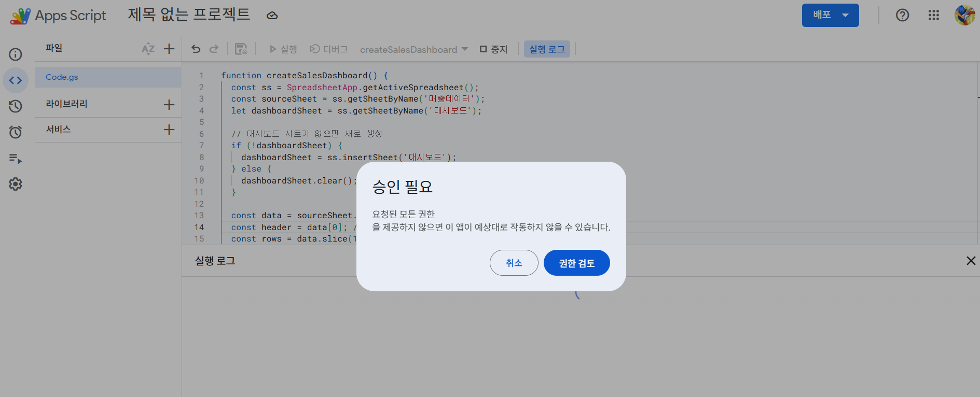Click the cloud save status icon
The image size is (980, 397).
pos(272,16)
